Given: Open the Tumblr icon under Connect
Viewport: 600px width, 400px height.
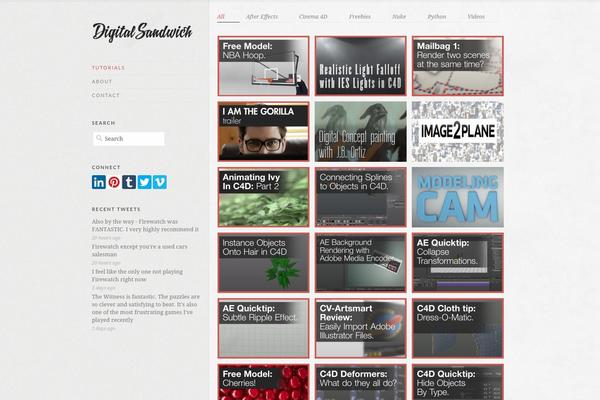Looking at the screenshot, I should 129,182.
